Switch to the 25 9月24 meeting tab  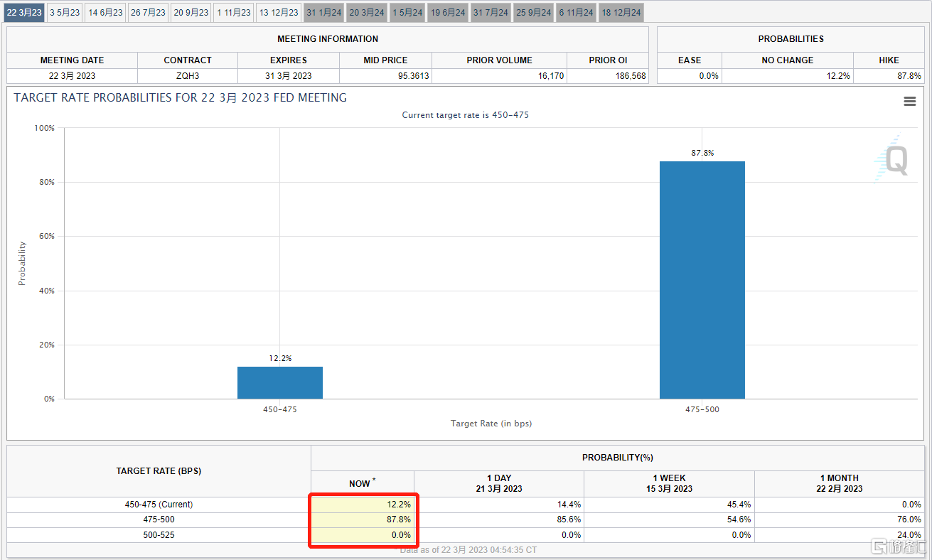tap(533, 13)
